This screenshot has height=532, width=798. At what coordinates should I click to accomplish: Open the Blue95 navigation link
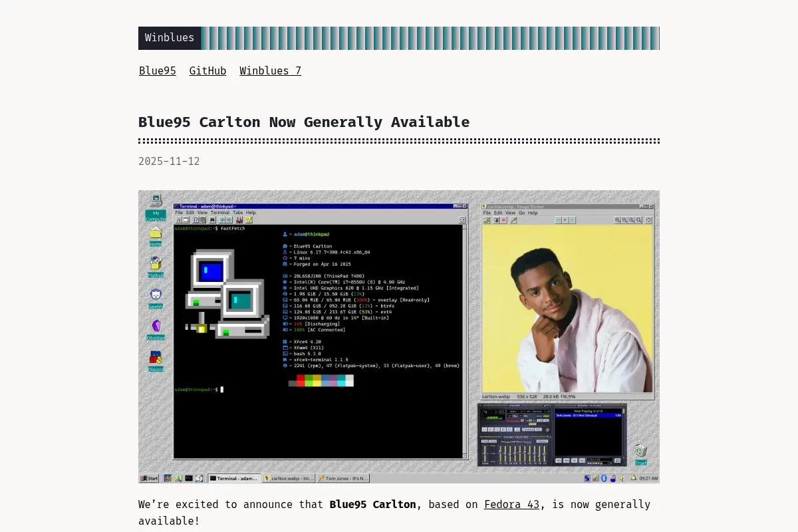158,71
